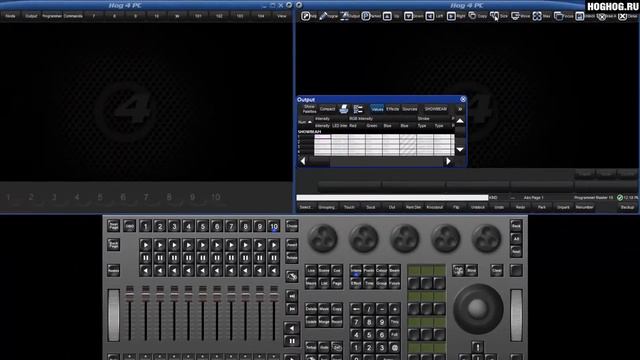Click Choose button 5 on console
This screenshot has width=640, height=360.
pos(202,226)
